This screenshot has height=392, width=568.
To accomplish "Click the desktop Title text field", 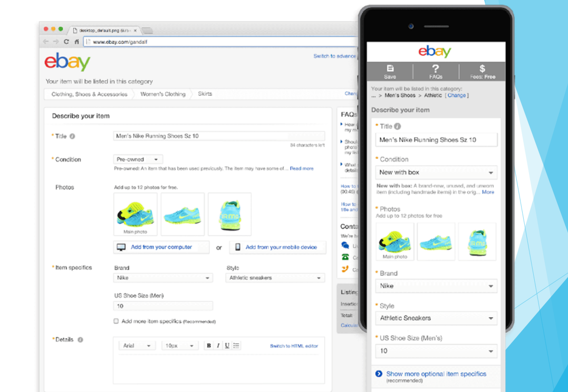I will click(x=219, y=136).
